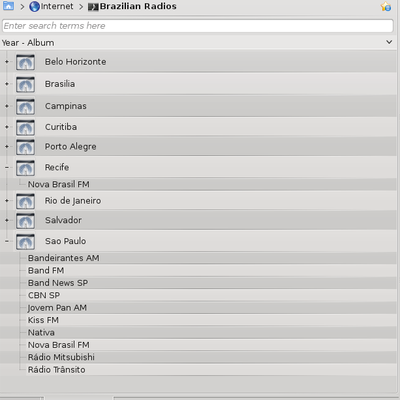Click the search terms input field

(198, 26)
